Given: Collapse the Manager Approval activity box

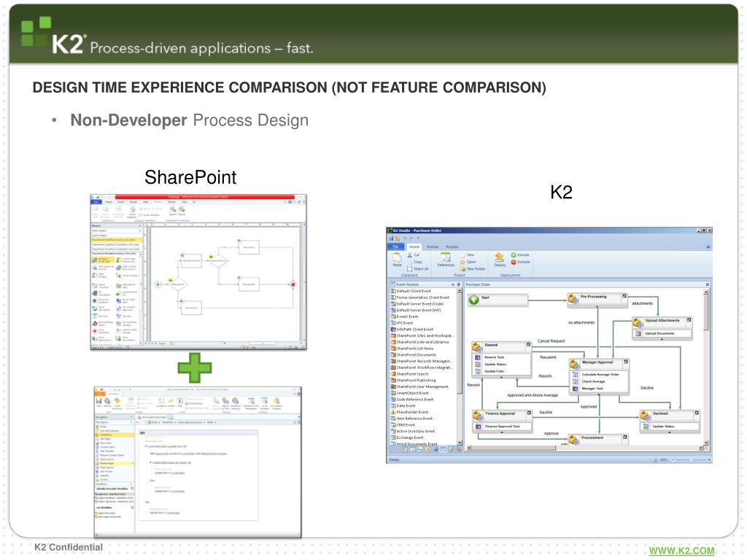Looking at the screenshot, I should point(625,362).
